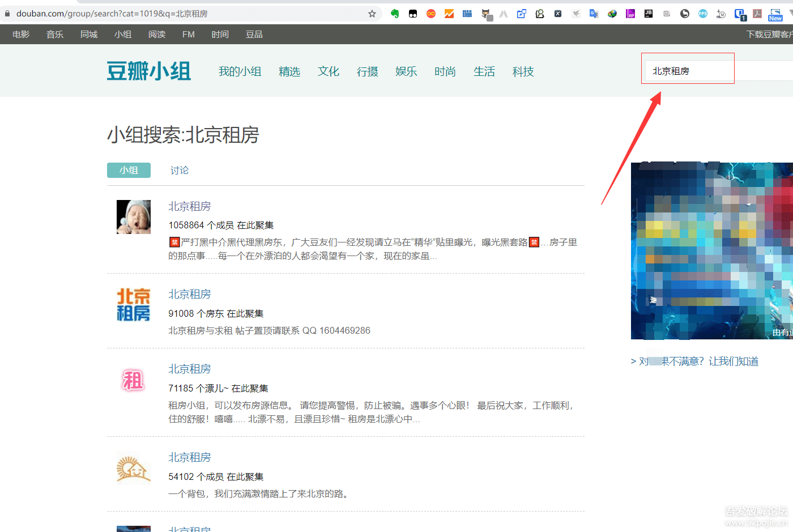Viewport: 793px width, 532px height.
Task: Click the browser address bar URL
Action: click(x=112, y=14)
